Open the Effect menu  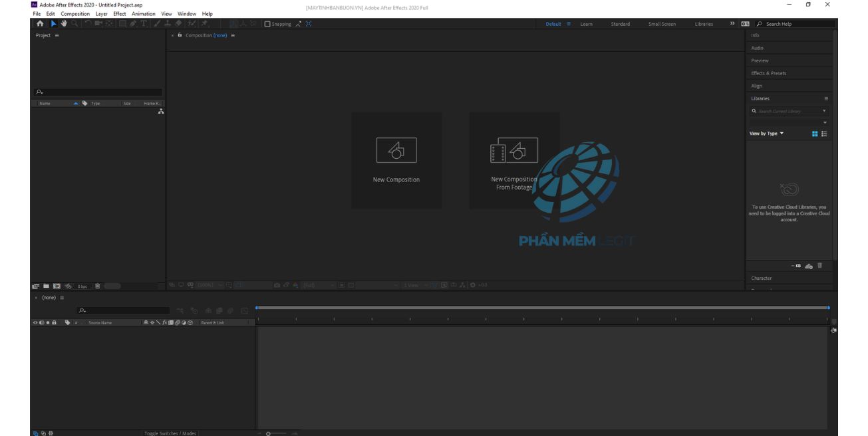tap(120, 14)
